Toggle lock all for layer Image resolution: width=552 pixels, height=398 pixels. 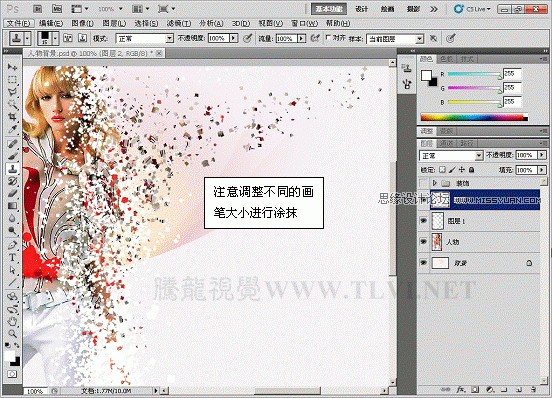coord(471,170)
